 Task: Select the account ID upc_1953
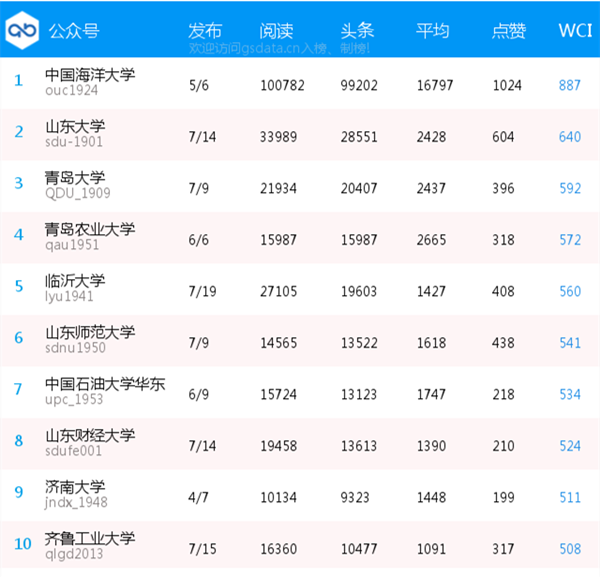[74, 399]
